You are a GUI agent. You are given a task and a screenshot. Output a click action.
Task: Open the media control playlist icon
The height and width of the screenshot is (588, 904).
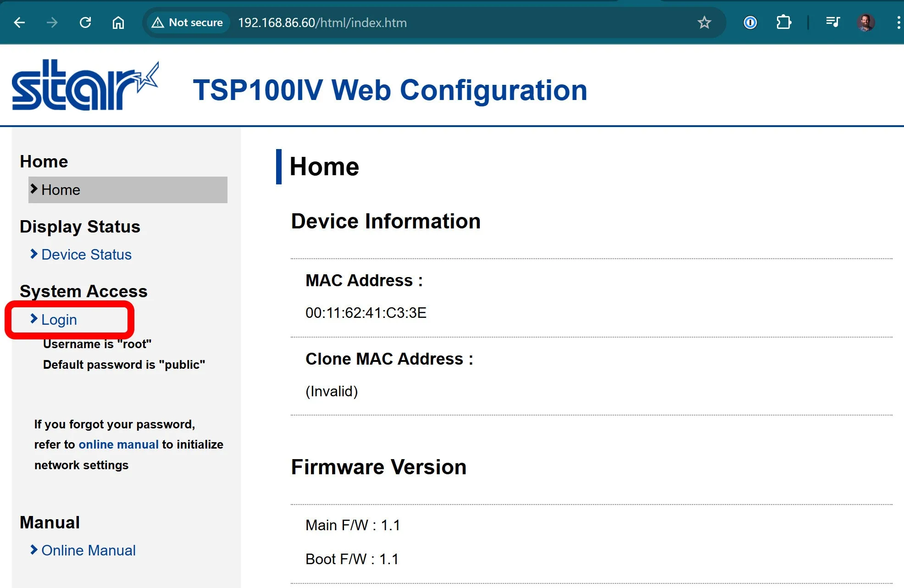click(832, 22)
